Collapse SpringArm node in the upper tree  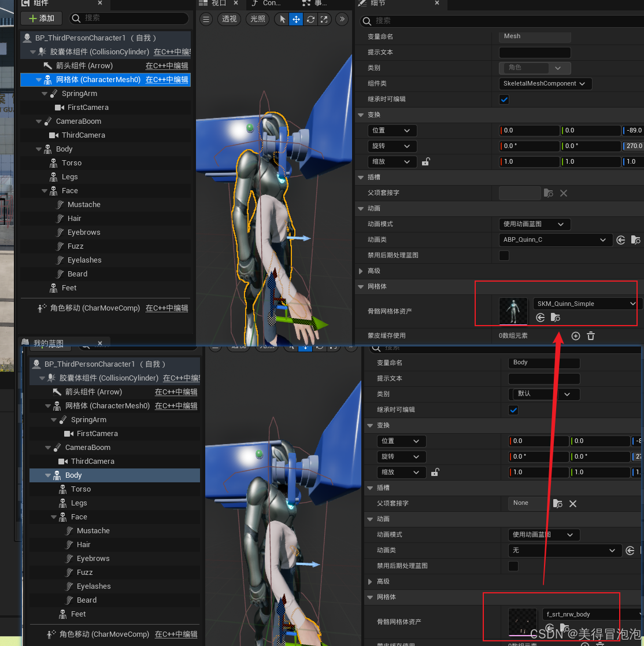point(45,94)
